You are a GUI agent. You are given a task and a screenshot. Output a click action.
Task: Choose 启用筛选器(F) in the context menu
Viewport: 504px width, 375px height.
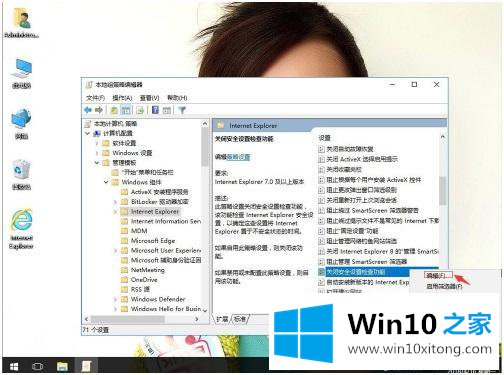tap(444, 286)
